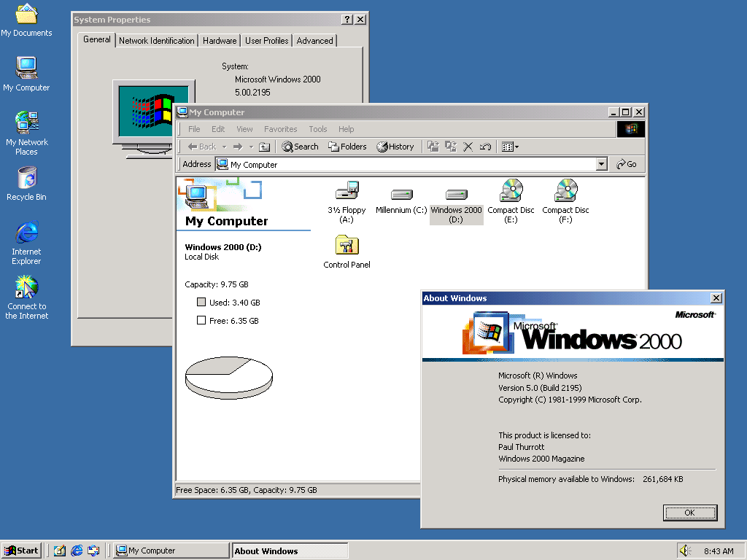Click the Delete icon in the toolbar
The height and width of the screenshot is (560, 747).
[x=468, y=147]
